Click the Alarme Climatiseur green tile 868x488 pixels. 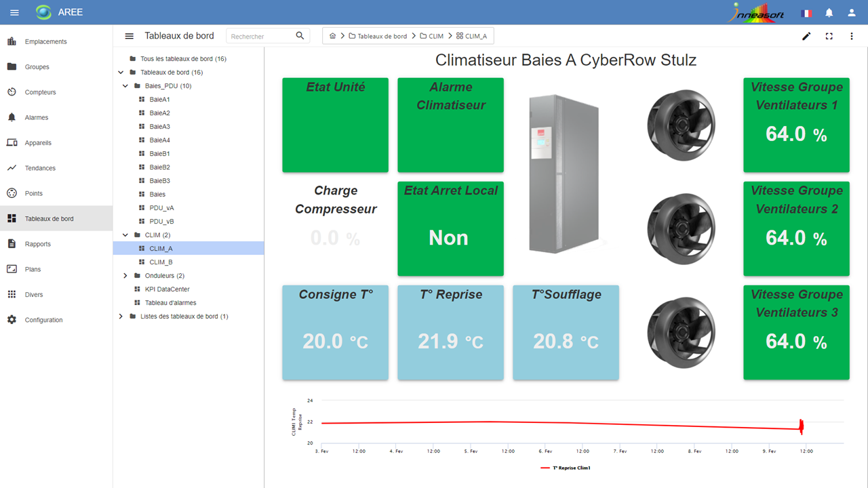(451, 125)
